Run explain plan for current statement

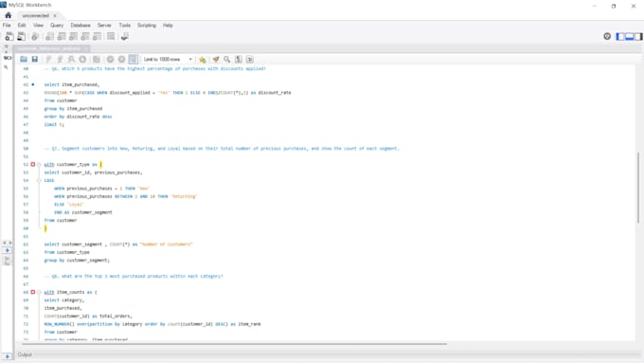pyautogui.click(x=71, y=59)
